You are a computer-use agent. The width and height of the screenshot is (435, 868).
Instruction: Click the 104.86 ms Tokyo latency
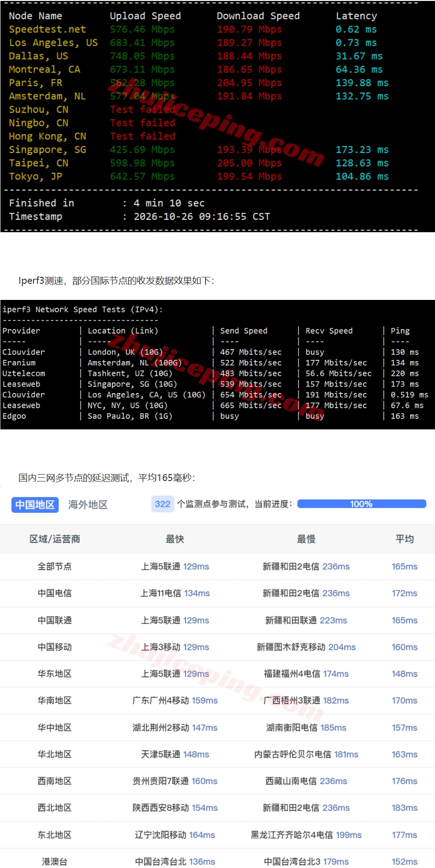[362, 176]
